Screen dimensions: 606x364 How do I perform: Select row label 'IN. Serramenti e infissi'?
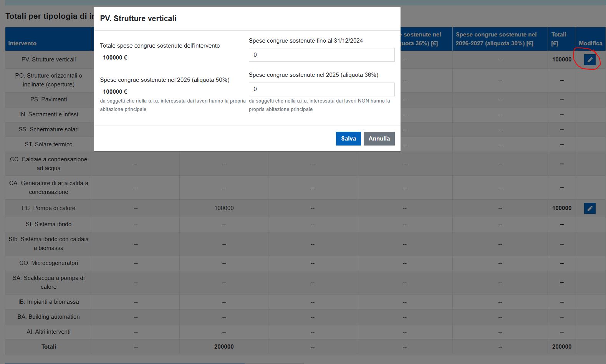pyautogui.click(x=49, y=114)
